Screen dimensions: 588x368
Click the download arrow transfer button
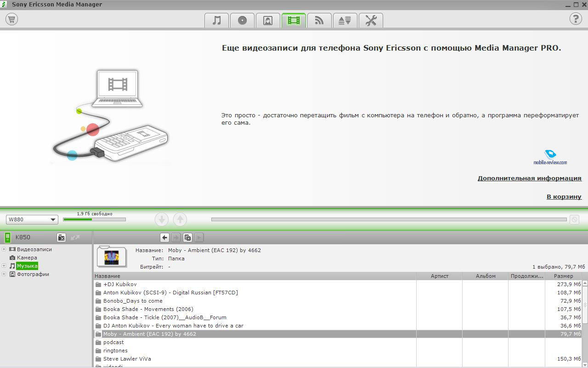162,219
